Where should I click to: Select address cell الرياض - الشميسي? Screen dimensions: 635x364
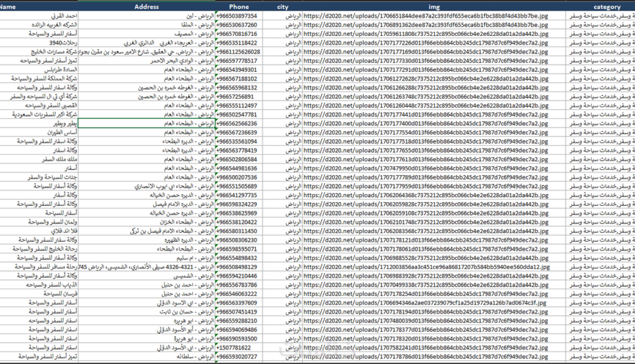146,276
